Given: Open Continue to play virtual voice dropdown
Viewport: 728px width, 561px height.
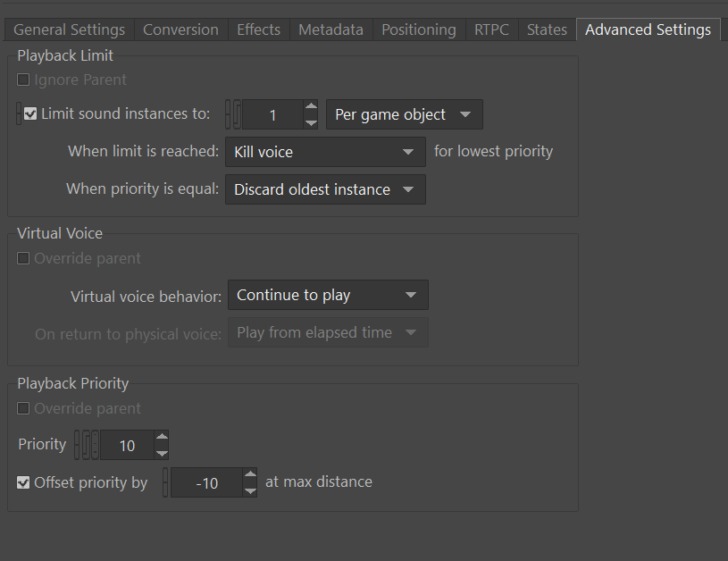Looking at the screenshot, I should tap(328, 295).
